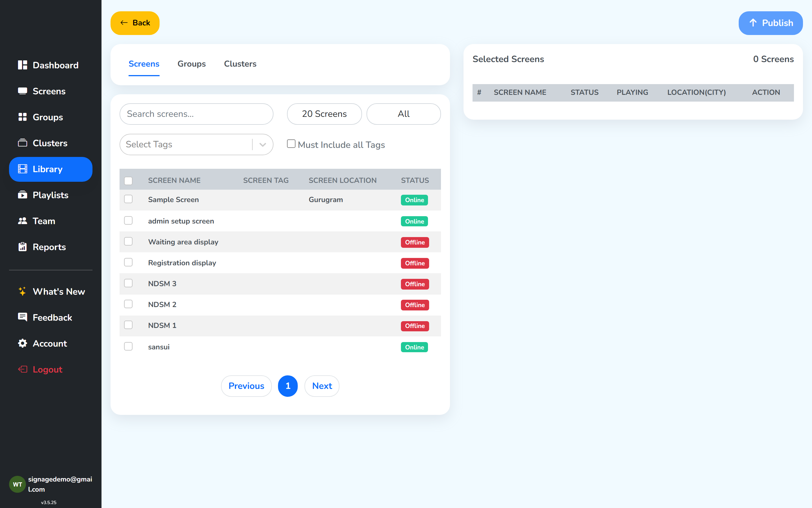Viewport: 812px width, 508px height.
Task: Open the All status filter
Action: [x=403, y=114]
